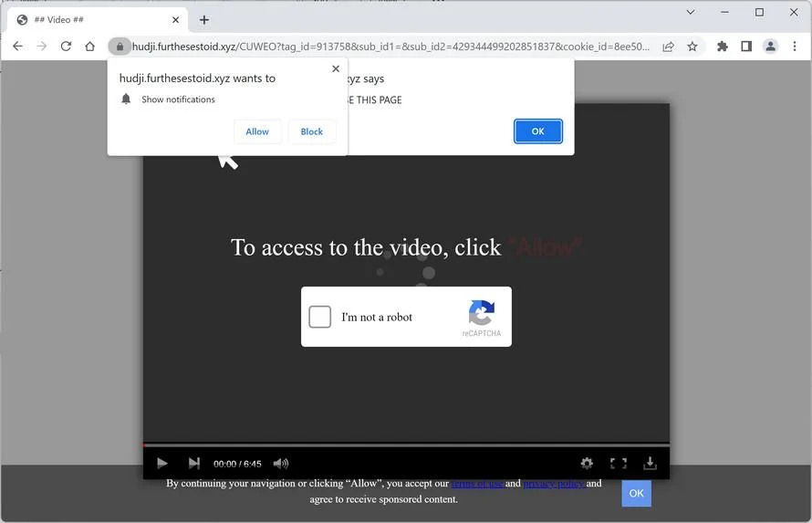Skip to next video with the next icon
812x523 pixels.
(194, 463)
